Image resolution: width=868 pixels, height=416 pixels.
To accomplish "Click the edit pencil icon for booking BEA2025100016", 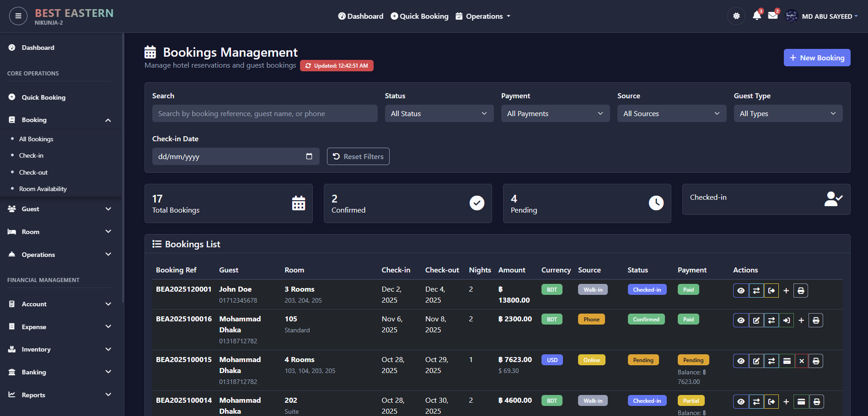I will coord(756,320).
